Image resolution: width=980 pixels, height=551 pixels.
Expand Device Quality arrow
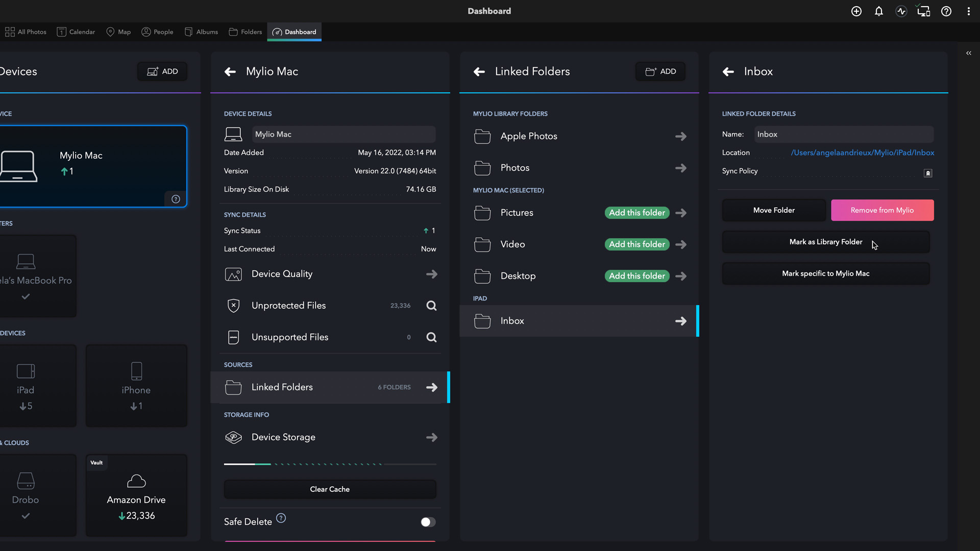(x=432, y=274)
